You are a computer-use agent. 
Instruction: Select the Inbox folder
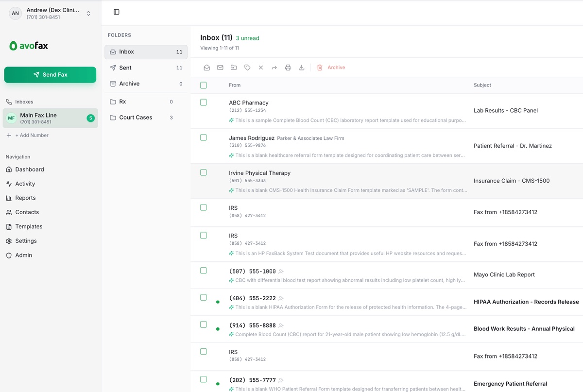tap(146, 52)
